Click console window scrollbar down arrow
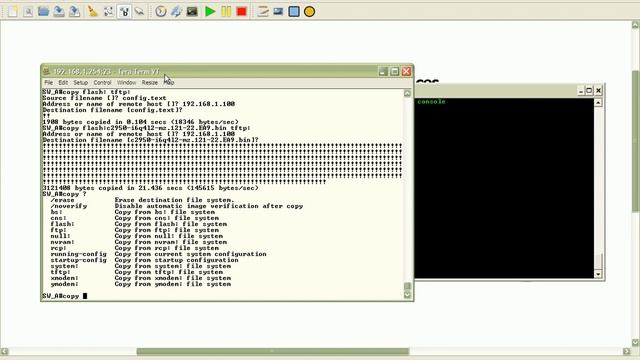This screenshot has height=360, width=640. click(x=598, y=274)
